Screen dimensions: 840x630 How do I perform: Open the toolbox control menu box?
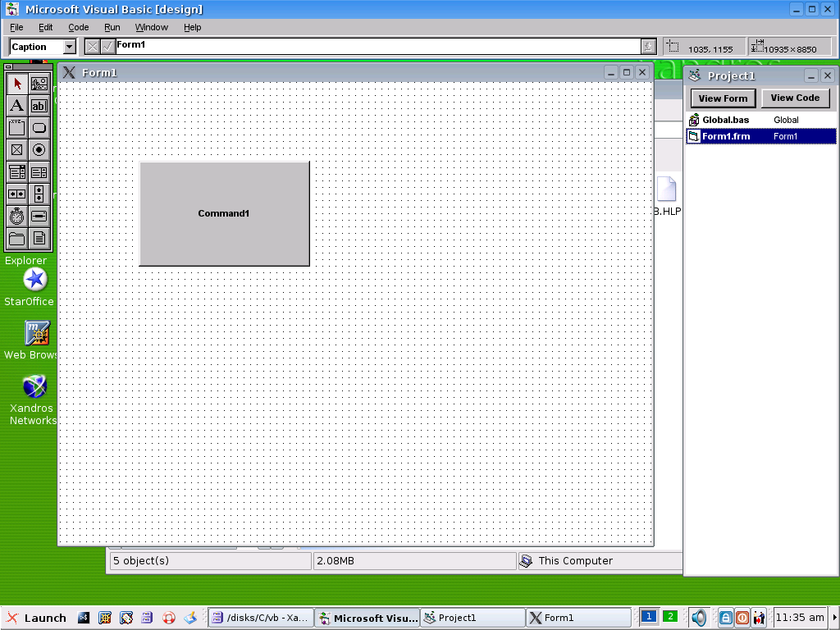pos(8,67)
